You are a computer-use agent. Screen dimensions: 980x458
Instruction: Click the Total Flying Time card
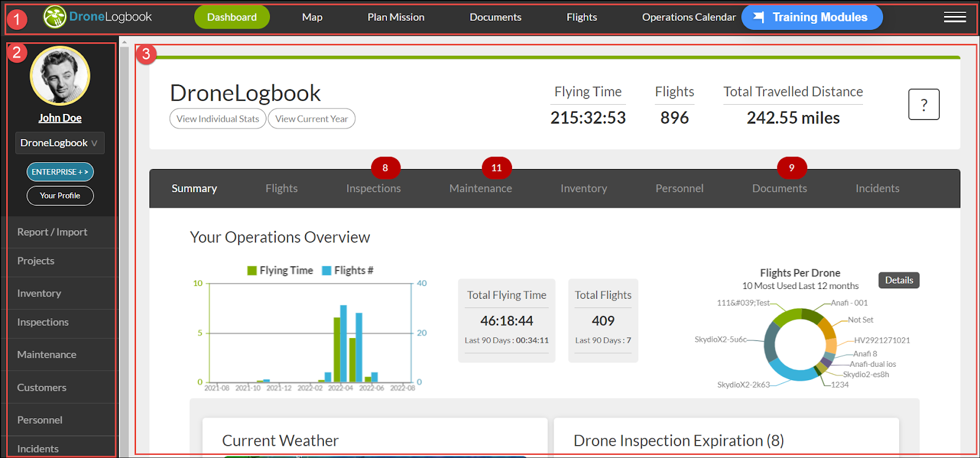tap(507, 321)
